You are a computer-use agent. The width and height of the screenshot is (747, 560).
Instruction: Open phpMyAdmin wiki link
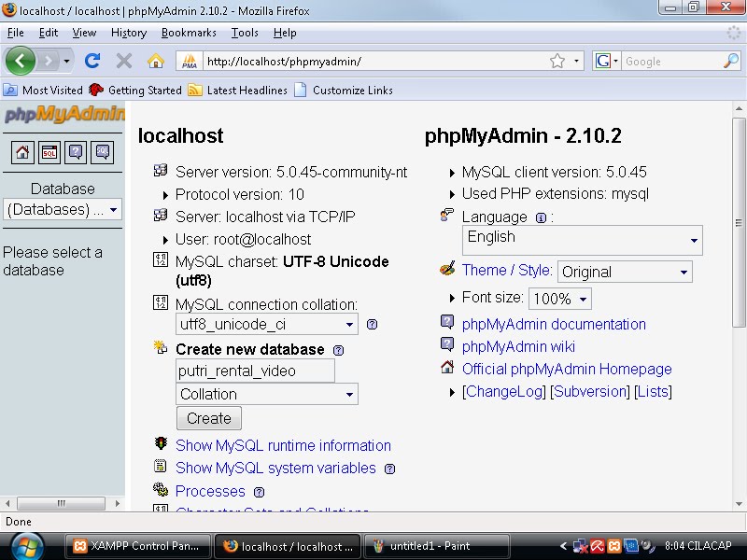(518, 346)
